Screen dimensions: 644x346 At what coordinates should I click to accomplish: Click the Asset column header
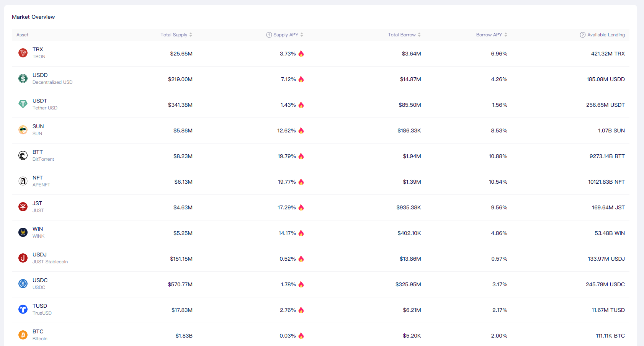pos(22,35)
